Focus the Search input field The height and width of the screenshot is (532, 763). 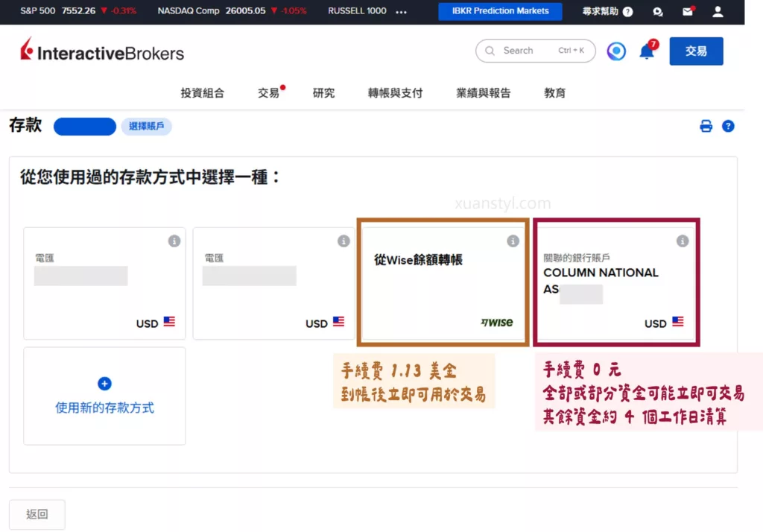coord(535,51)
